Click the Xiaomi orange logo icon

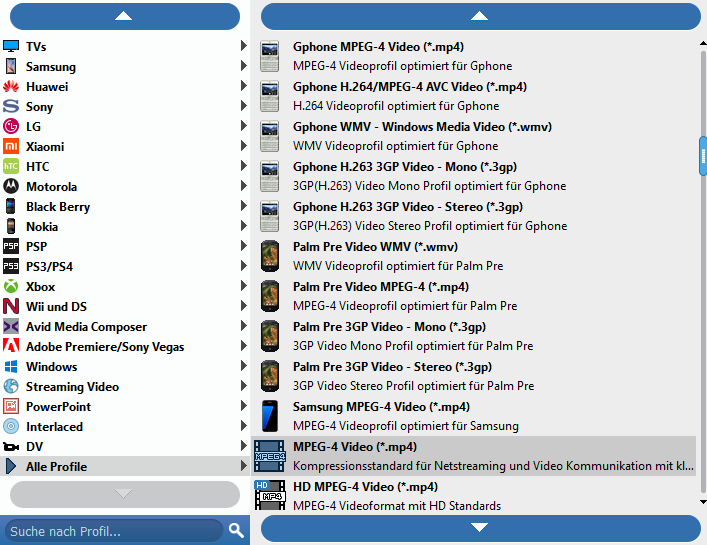point(11,146)
